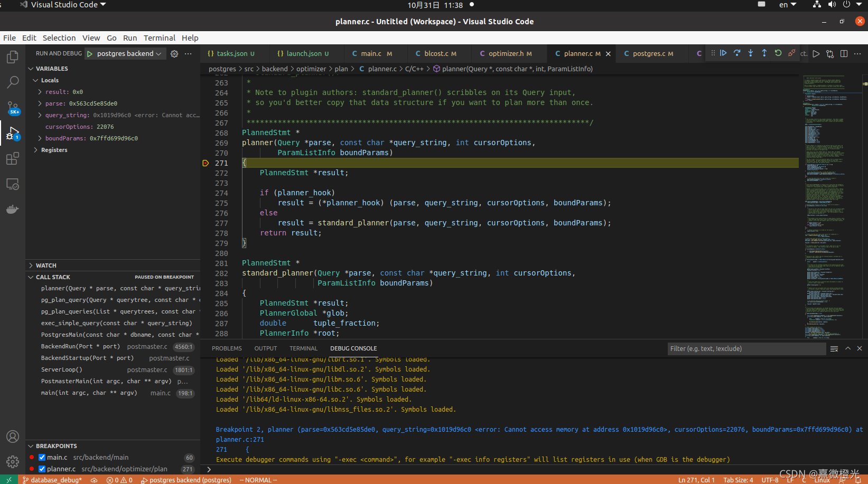Restart the debug session
The width and height of the screenshot is (868, 484).
click(778, 53)
